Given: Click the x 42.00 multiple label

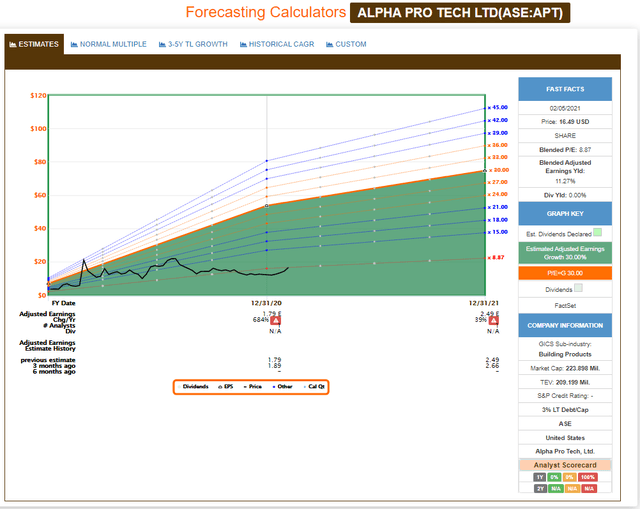Looking at the screenshot, I should coord(498,120).
